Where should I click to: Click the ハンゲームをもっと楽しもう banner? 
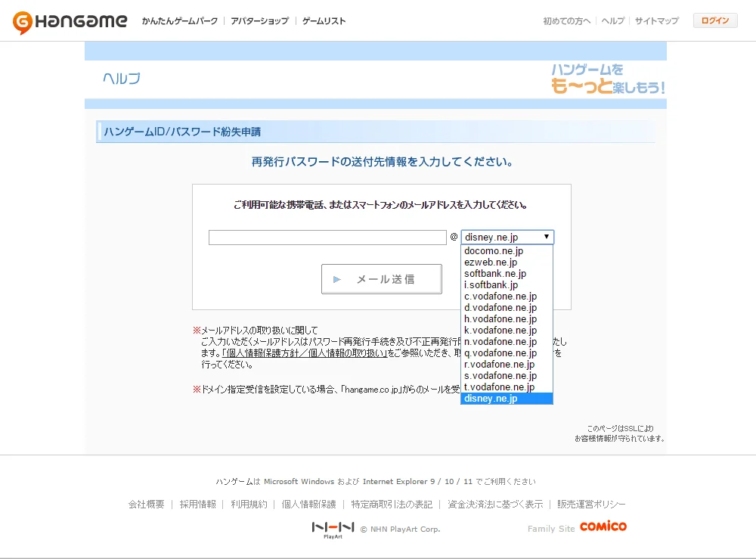coord(608,79)
